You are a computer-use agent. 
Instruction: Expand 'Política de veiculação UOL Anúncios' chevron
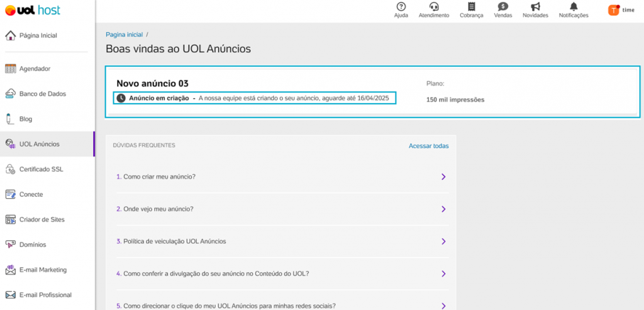tap(443, 241)
